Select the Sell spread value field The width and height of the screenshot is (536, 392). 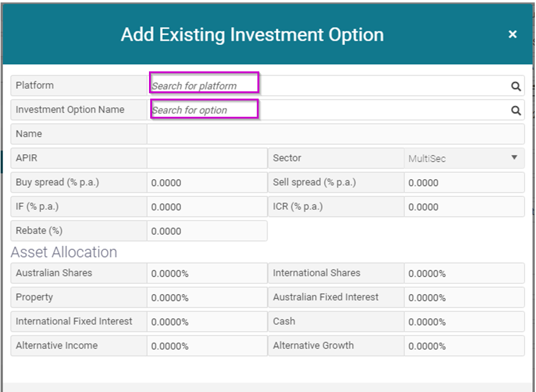click(463, 183)
